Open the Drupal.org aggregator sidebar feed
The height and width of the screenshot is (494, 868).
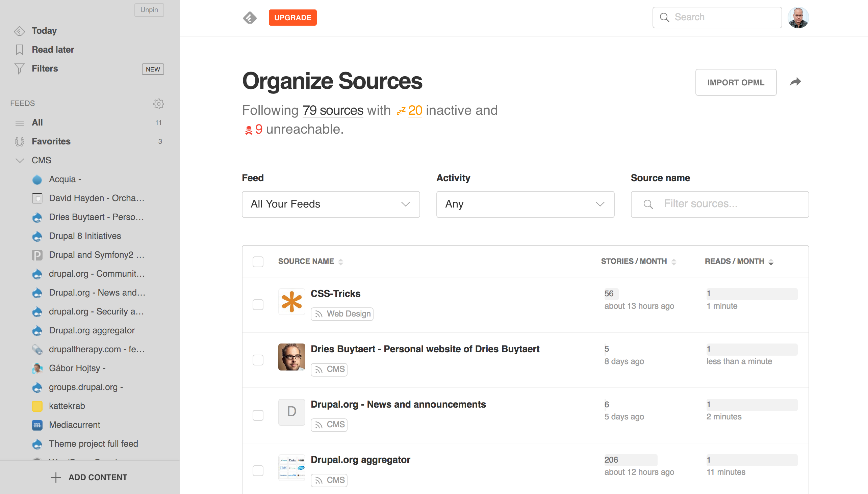[92, 331]
